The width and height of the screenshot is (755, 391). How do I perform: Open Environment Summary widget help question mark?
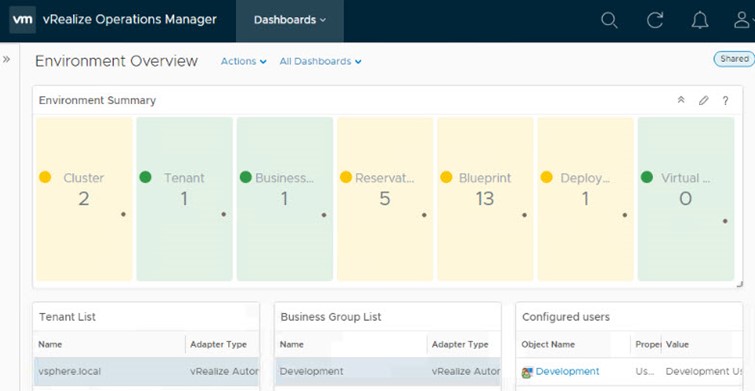click(725, 101)
